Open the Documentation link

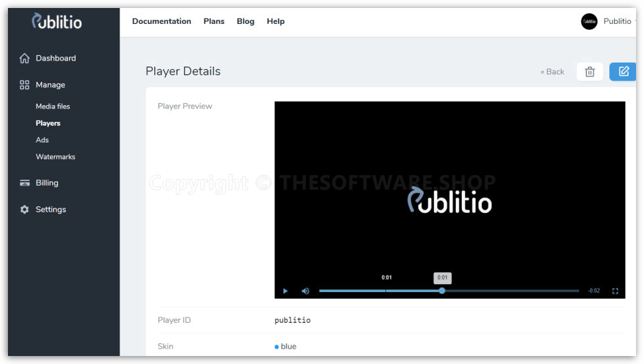pyautogui.click(x=161, y=21)
